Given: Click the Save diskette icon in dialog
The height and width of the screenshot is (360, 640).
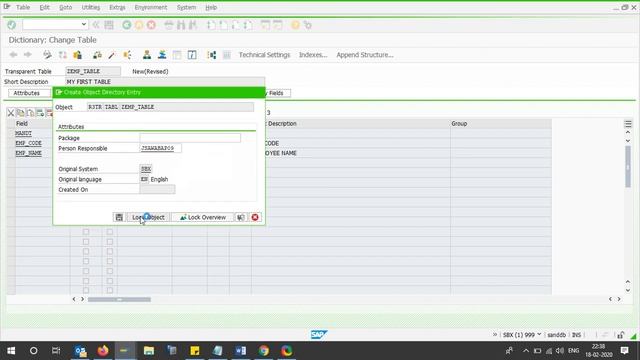Looking at the screenshot, I should click(x=119, y=217).
